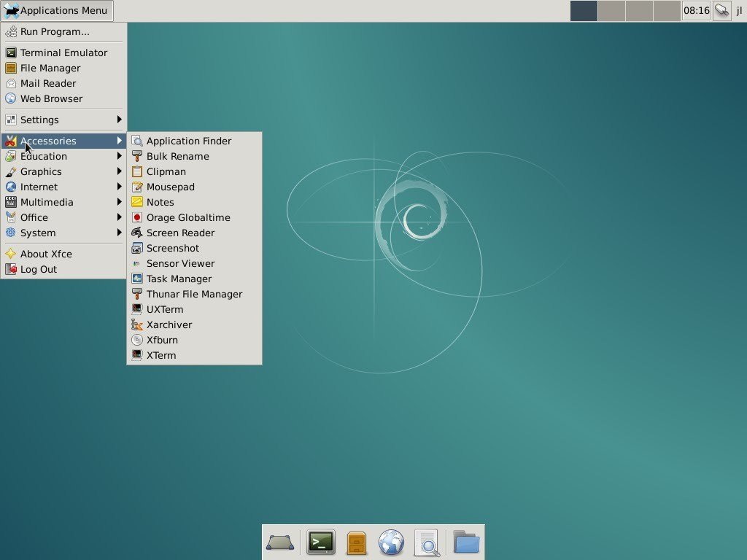Expand the Accessories submenu arrow

119,141
